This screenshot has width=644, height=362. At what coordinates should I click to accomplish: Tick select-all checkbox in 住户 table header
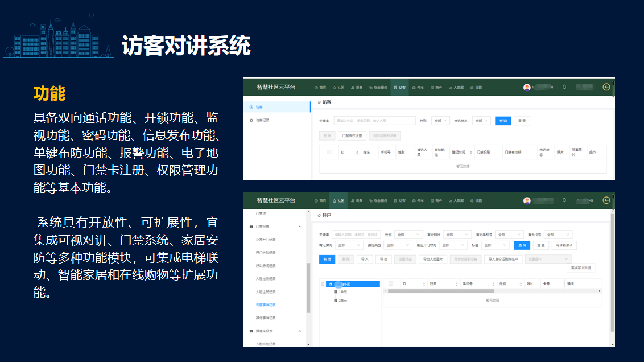(391, 283)
